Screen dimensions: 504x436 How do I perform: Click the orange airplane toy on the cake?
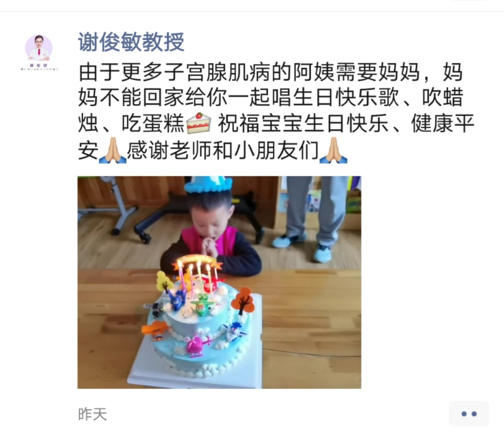(155, 330)
